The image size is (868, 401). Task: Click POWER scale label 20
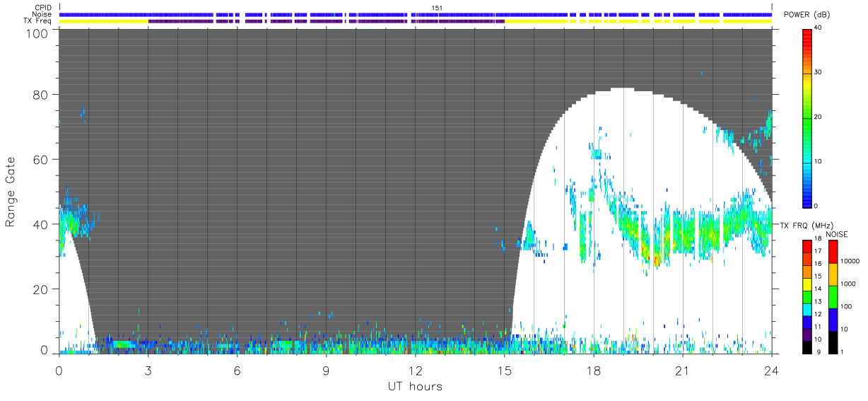(818, 117)
